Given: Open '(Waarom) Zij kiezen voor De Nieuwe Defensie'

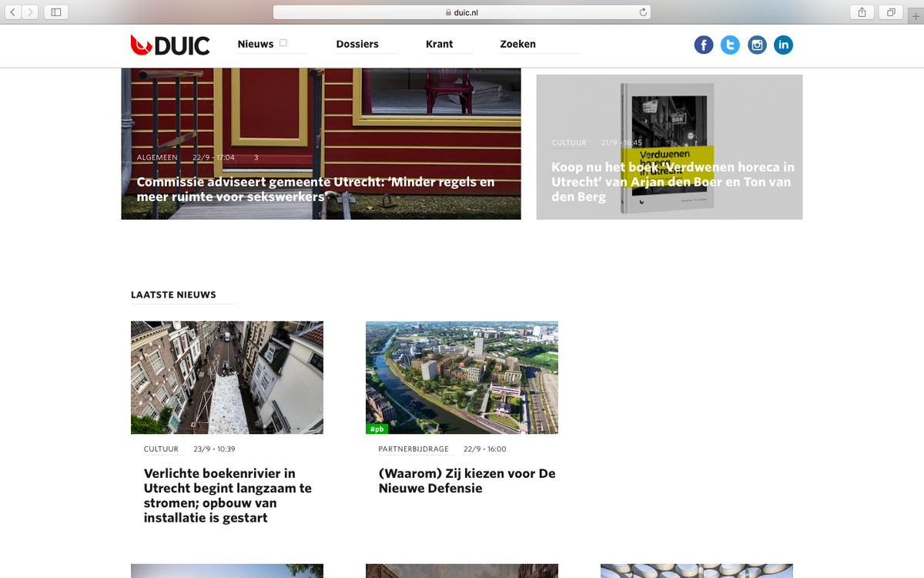Looking at the screenshot, I should click(x=467, y=481).
